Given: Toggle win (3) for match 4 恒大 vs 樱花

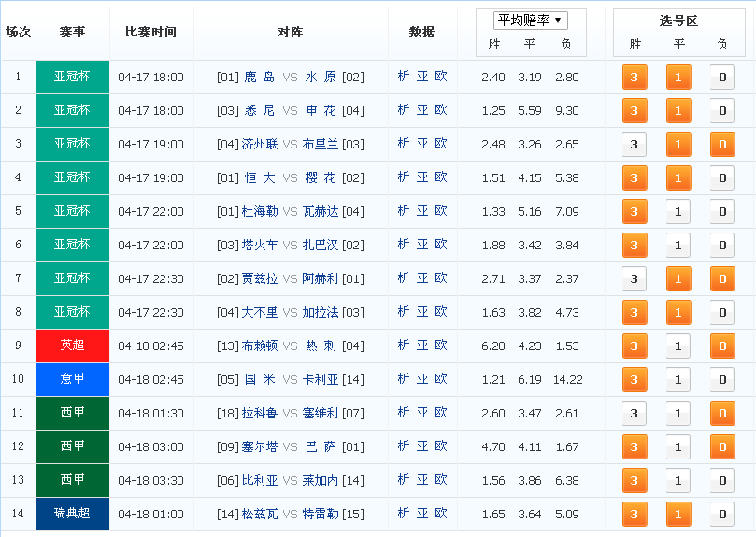Looking at the screenshot, I should pos(635,177).
